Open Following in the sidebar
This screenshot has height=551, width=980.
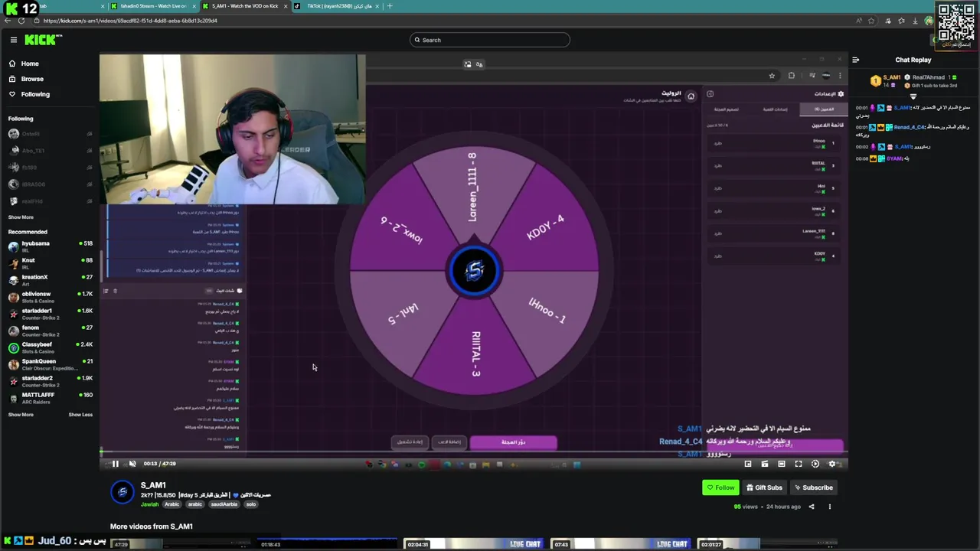(35, 94)
